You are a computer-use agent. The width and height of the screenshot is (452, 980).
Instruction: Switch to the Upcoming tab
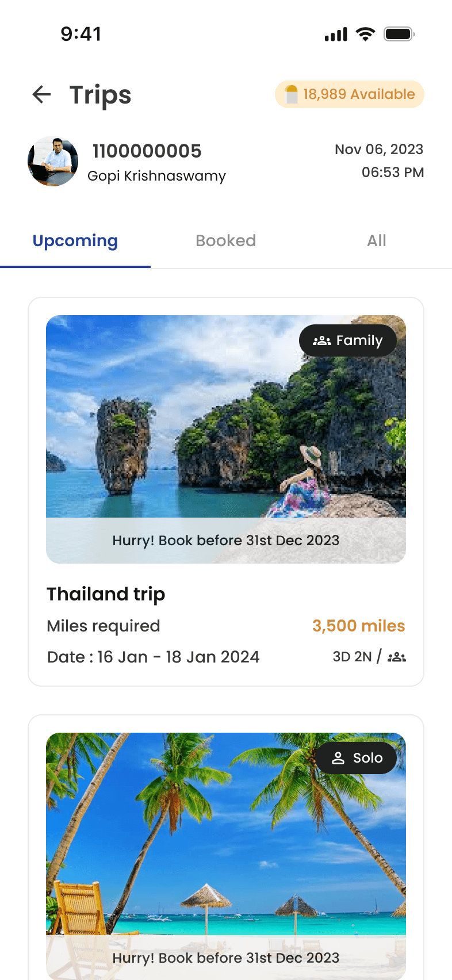[75, 241]
